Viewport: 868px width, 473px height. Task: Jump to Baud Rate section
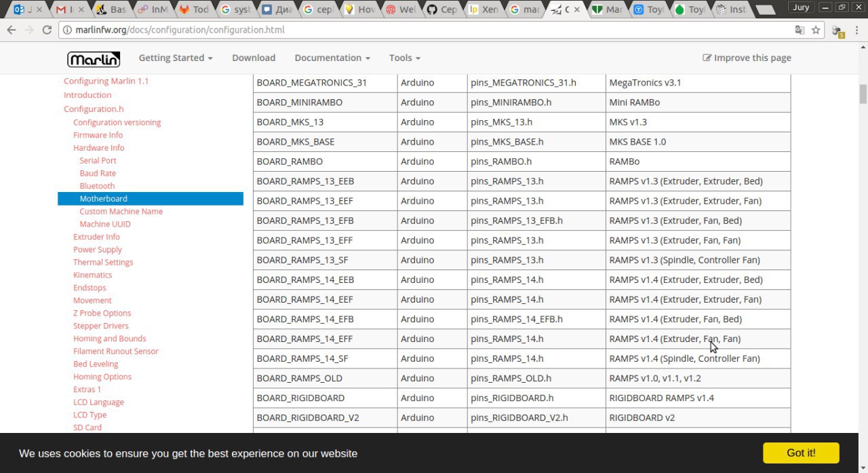pyautogui.click(x=98, y=173)
